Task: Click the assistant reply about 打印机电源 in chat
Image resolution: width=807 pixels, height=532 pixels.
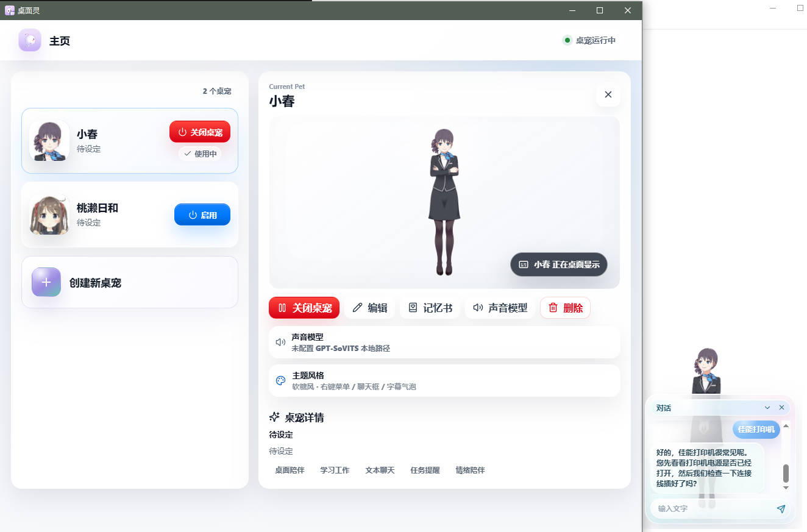Action: click(706, 468)
